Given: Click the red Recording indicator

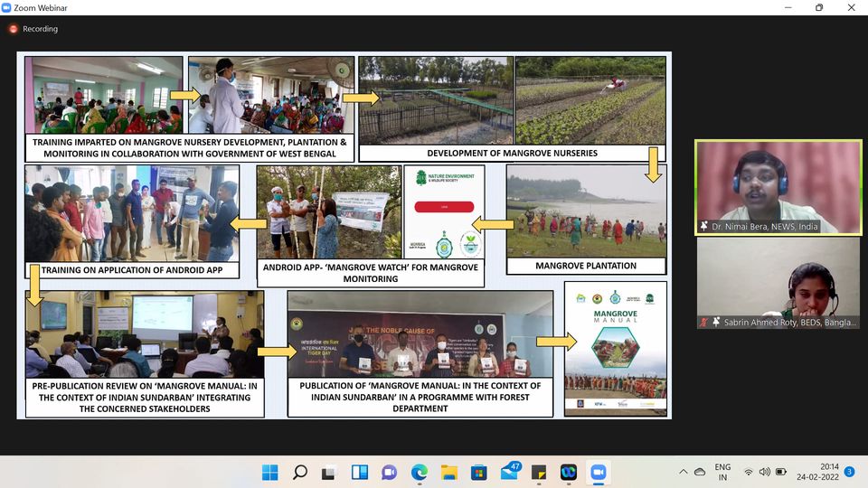Looking at the screenshot, I should [x=14, y=29].
